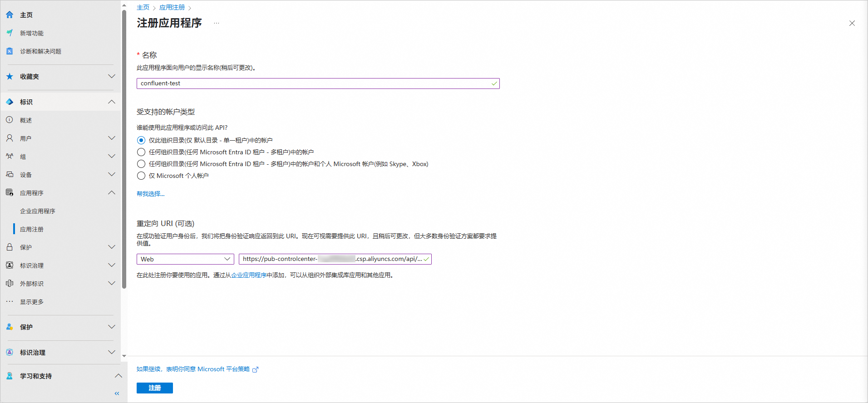The image size is (868, 403).
Task: Expand bottom 保护 section chevron
Action: 112,327
